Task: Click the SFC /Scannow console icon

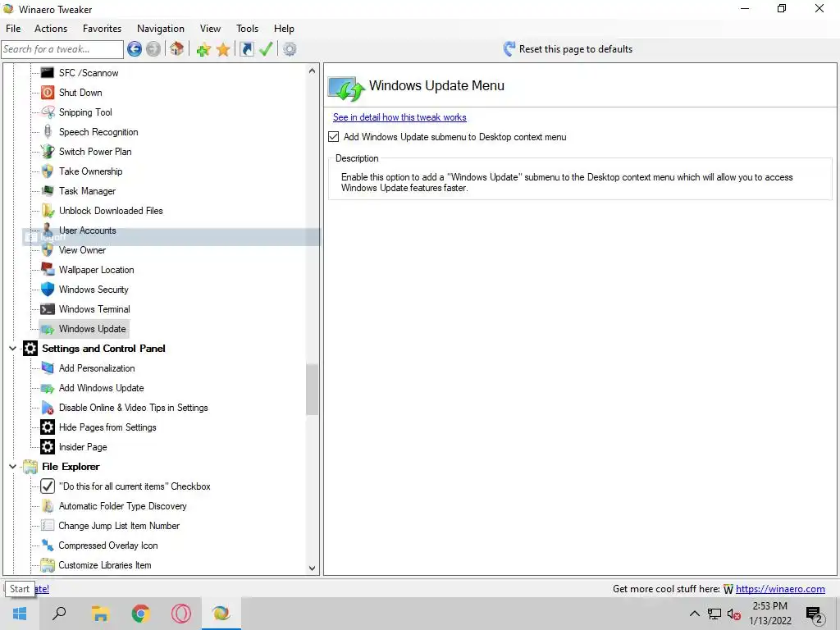Action: point(48,73)
